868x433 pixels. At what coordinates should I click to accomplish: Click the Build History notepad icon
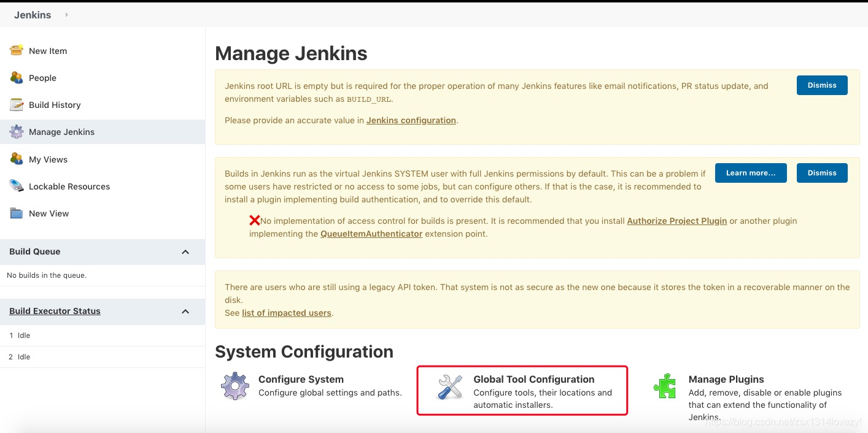click(x=17, y=105)
